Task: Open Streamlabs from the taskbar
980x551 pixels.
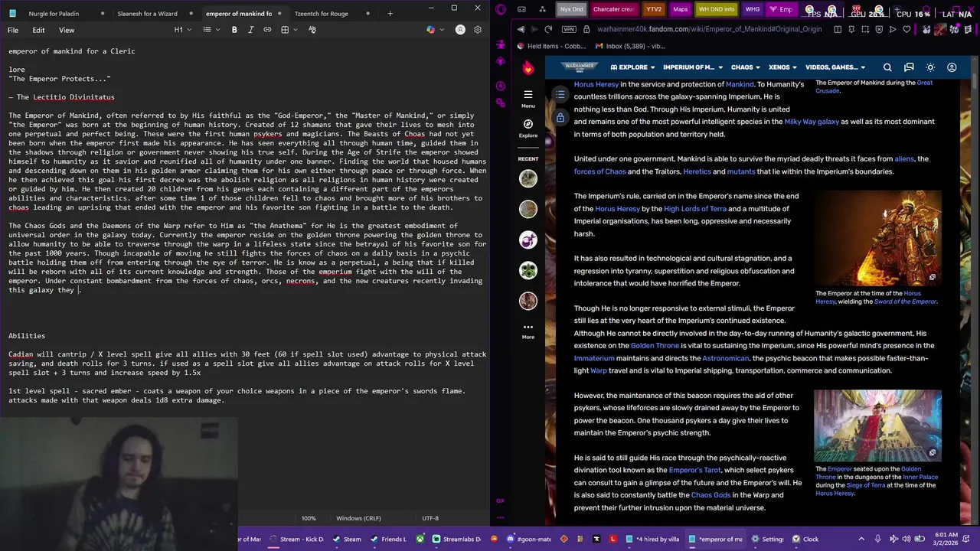Action: 456,539
